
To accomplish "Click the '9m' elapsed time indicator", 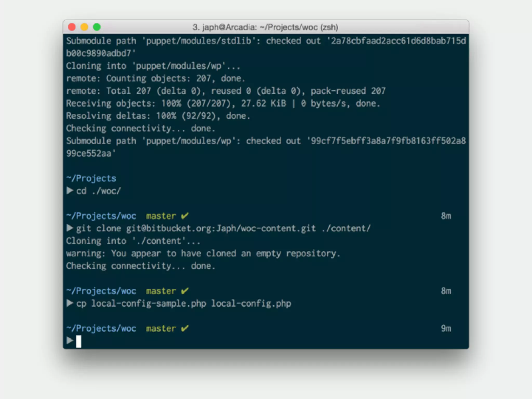I will coord(446,329).
